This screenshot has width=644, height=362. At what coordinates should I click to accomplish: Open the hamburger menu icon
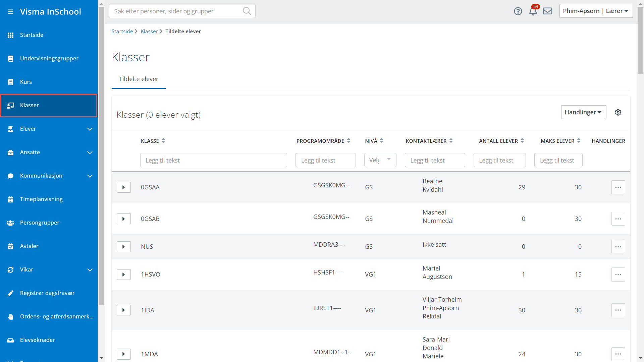tap(10, 12)
